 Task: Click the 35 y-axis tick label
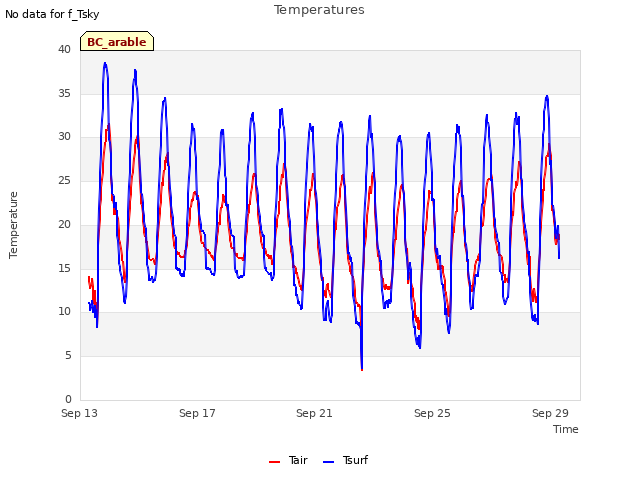[x=64, y=93]
